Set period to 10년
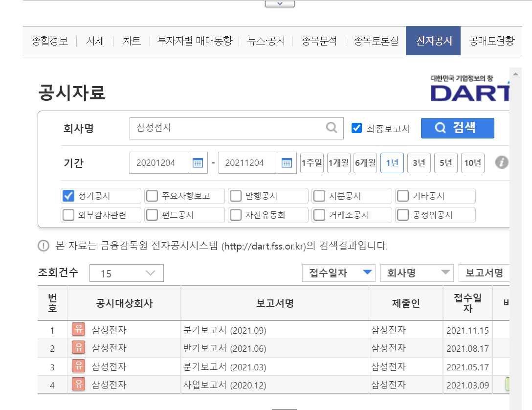Screen dimensions: 532x410 click(473, 163)
